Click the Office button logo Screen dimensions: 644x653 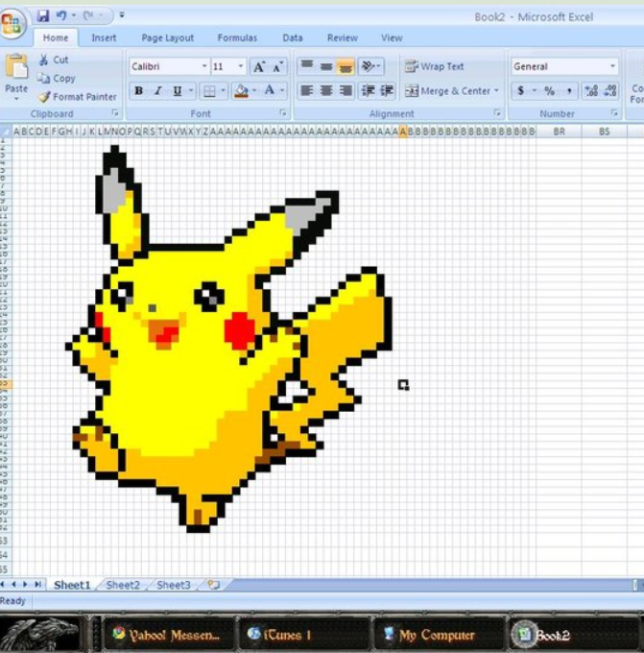click(x=12, y=23)
